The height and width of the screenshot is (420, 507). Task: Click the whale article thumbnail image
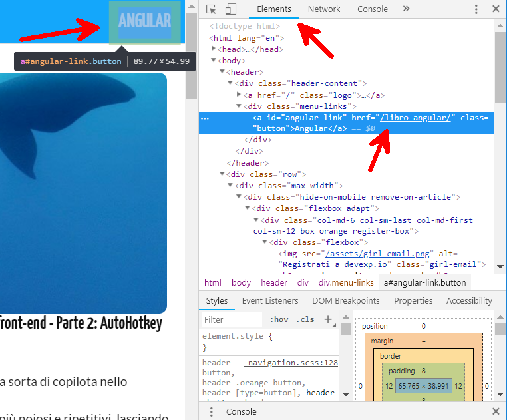point(83,193)
